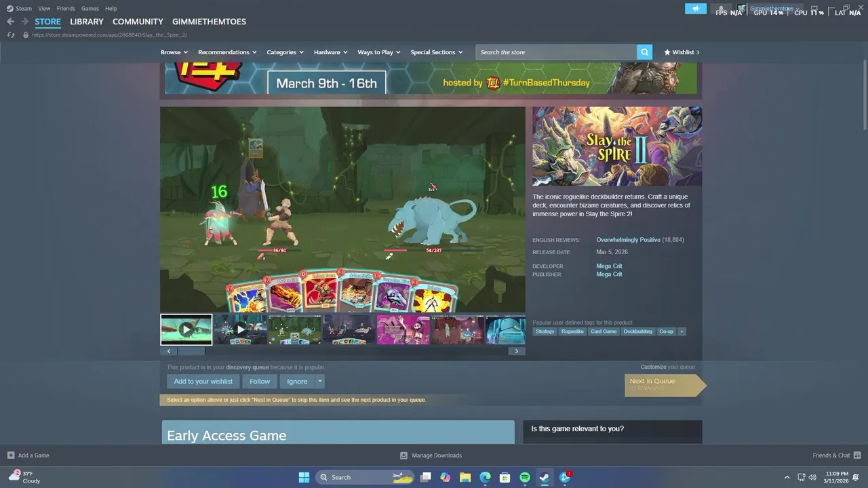Play the second video thumbnail
The width and height of the screenshot is (868, 488).
[x=240, y=329]
